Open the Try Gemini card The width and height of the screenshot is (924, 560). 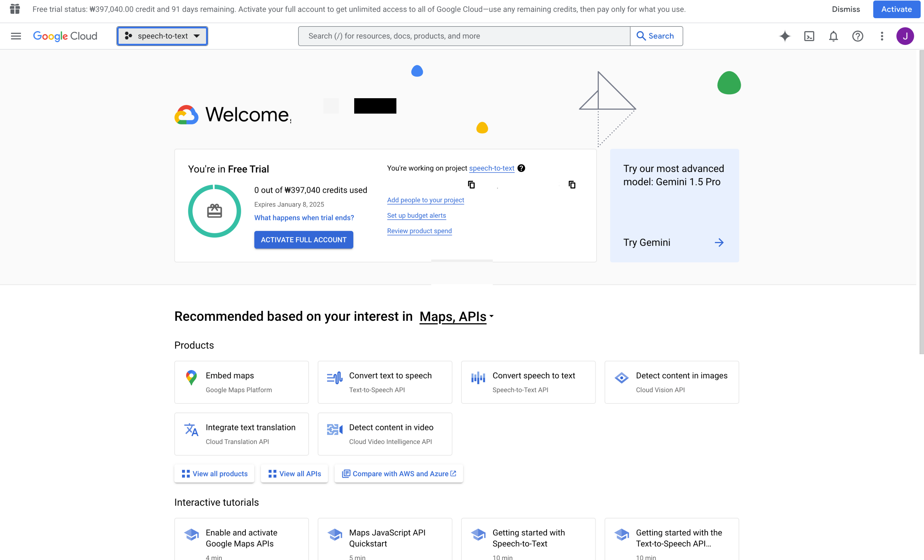click(x=674, y=205)
